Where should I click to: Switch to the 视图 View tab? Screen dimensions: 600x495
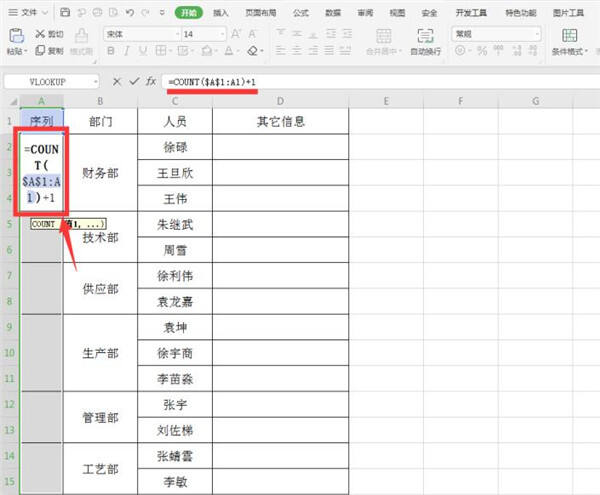pyautogui.click(x=397, y=13)
